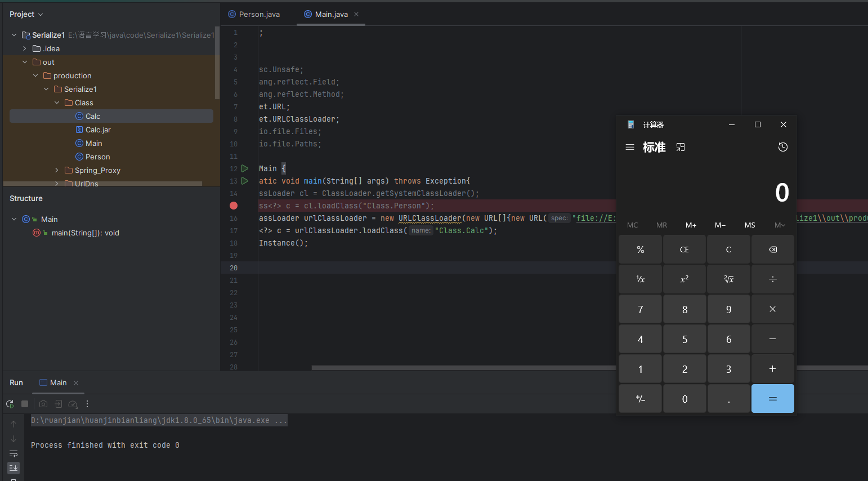Image resolution: width=868 pixels, height=481 pixels.
Task: Click the down arrow in console gutter
Action: click(14, 439)
